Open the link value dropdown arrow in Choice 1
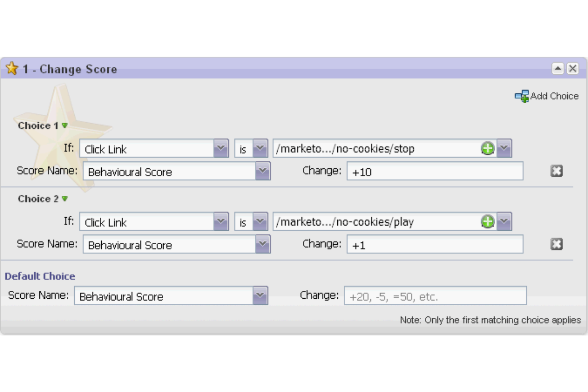 pos(504,148)
